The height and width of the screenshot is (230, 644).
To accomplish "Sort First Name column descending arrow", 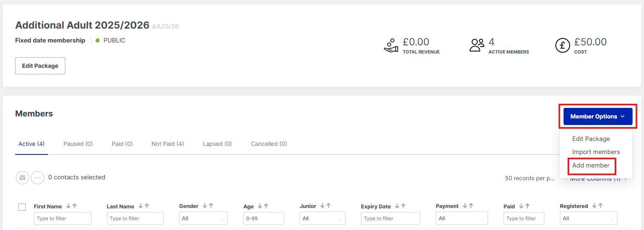I will coord(69,206).
